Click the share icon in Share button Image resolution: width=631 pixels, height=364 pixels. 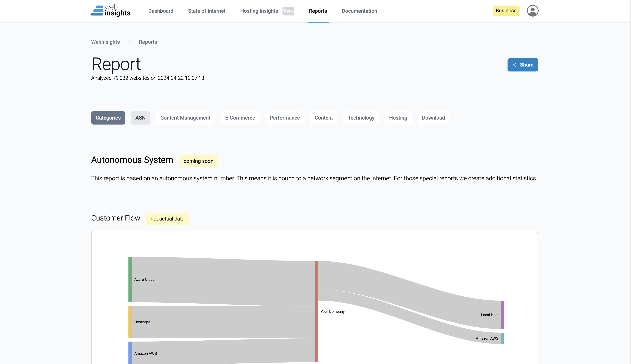tap(515, 65)
